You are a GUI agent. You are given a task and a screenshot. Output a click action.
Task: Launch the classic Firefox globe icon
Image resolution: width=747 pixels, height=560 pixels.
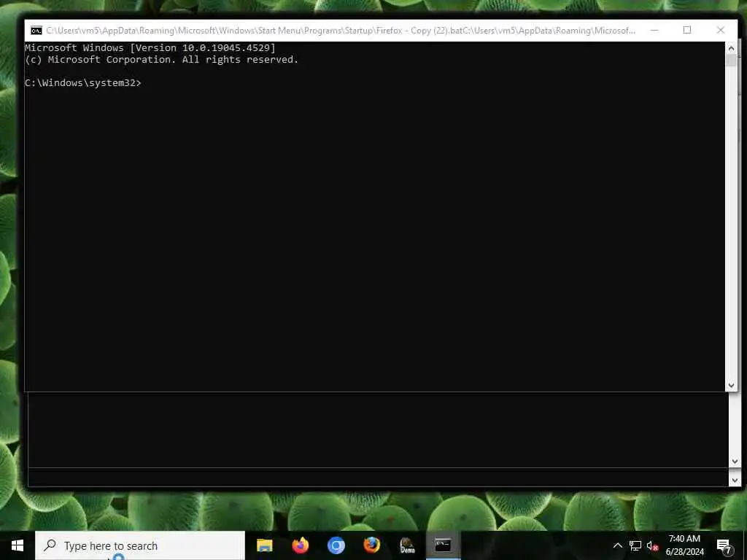click(371, 545)
